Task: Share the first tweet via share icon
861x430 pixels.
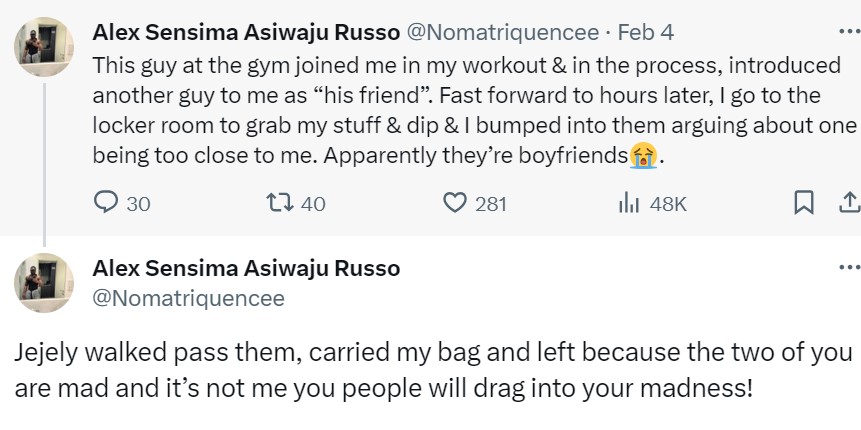Action: [850, 203]
